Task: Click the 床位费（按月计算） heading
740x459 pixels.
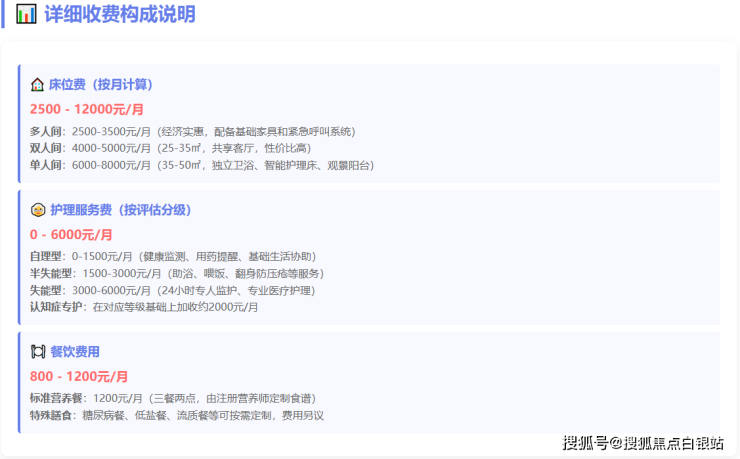Action: click(x=101, y=85)
